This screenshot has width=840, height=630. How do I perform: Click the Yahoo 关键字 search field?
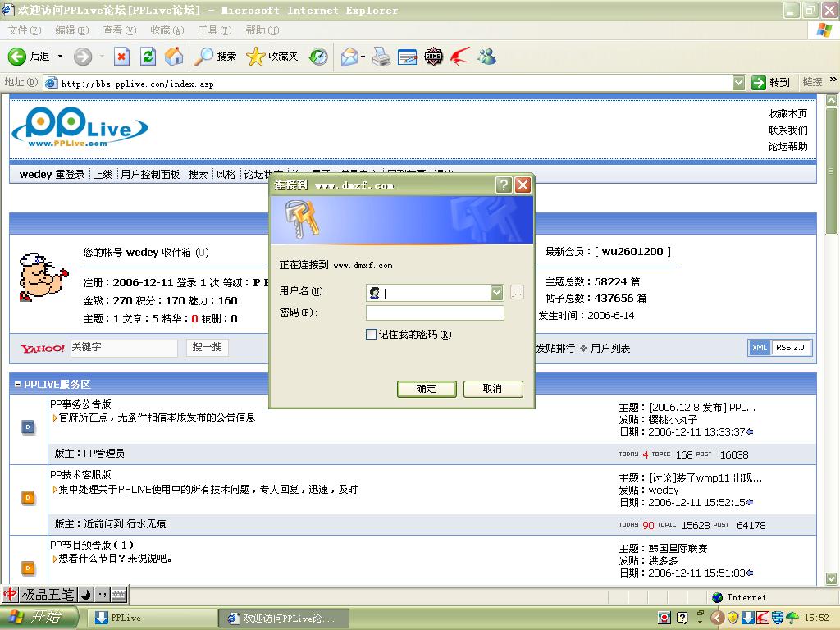tap(124, 348)
